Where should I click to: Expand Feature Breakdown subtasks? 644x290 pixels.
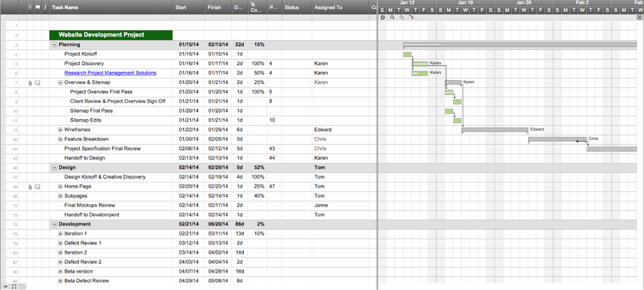[x=60, y=139]
